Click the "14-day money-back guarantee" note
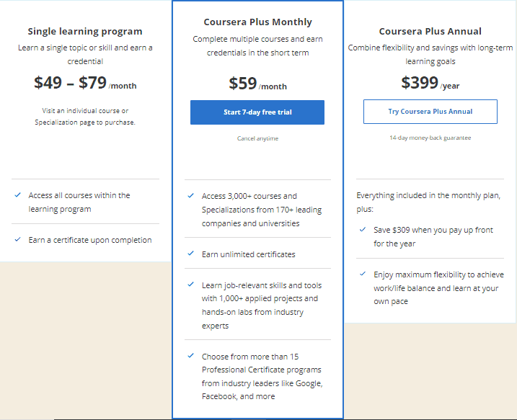517x420 pixels. click(430, 138)
